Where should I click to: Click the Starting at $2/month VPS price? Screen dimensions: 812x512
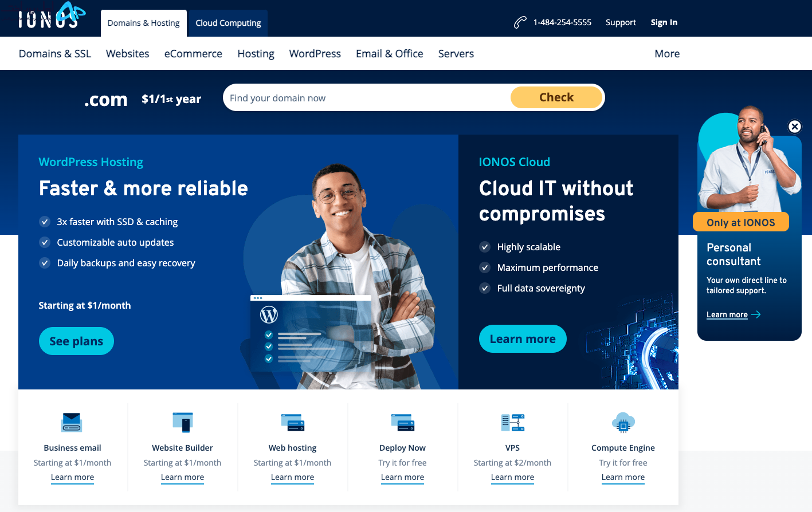tap(512, 463)
